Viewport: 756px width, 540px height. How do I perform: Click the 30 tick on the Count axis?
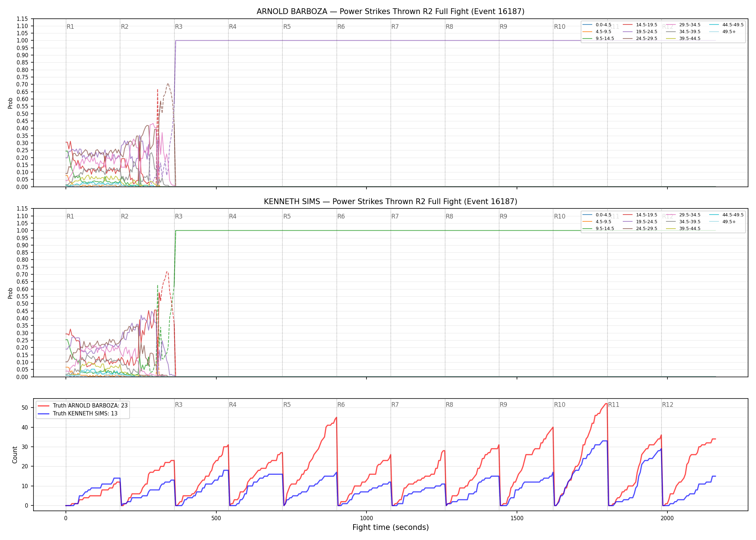tap(25, 447)
